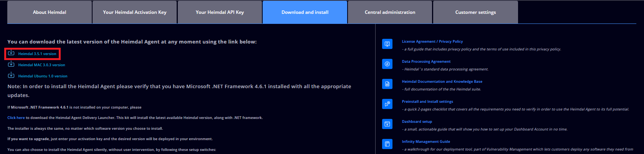The height and width of the screenshot is (154, 644).
Task: Click the 'a full guide that includes privacy policy' text
Action: pos(482,49)
